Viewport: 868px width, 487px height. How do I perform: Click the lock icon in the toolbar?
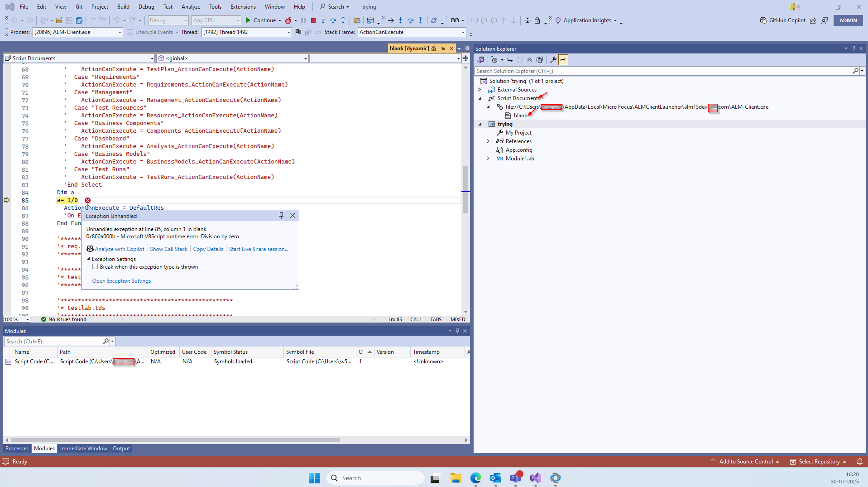point(537,20)
